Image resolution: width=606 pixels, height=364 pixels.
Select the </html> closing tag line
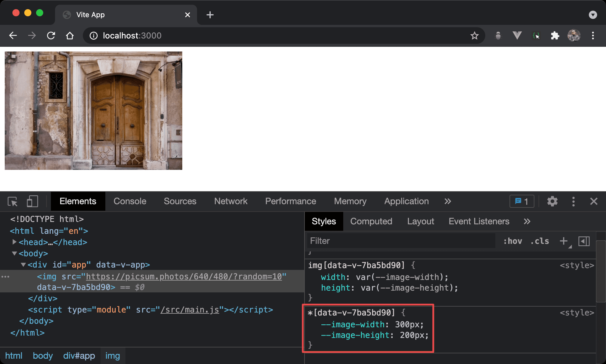(27, 333)
